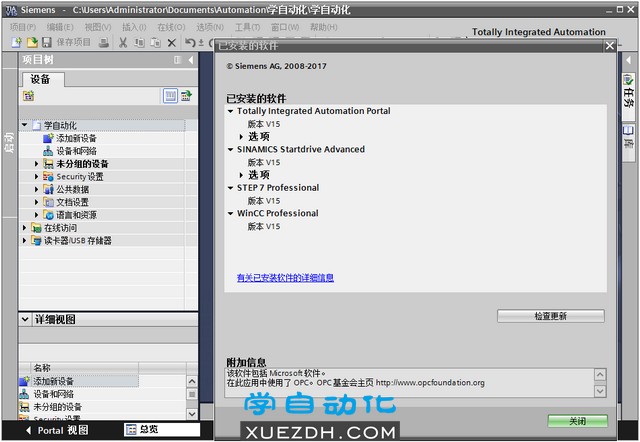
Task: Expand the Security 设置 tree node
Action: pyautogui.click(x=36, y=177)
